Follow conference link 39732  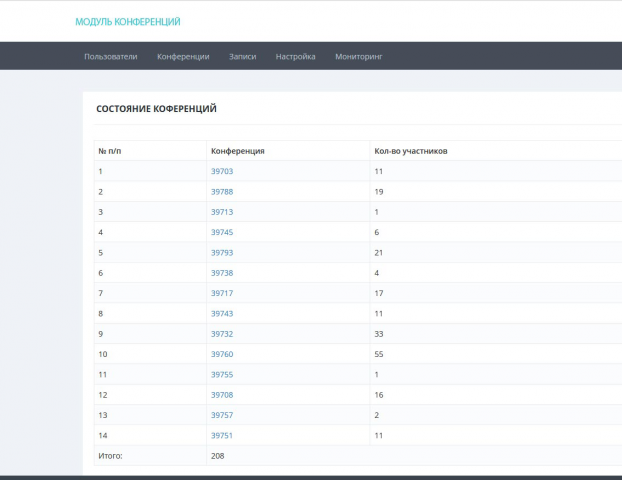[222, 334]
